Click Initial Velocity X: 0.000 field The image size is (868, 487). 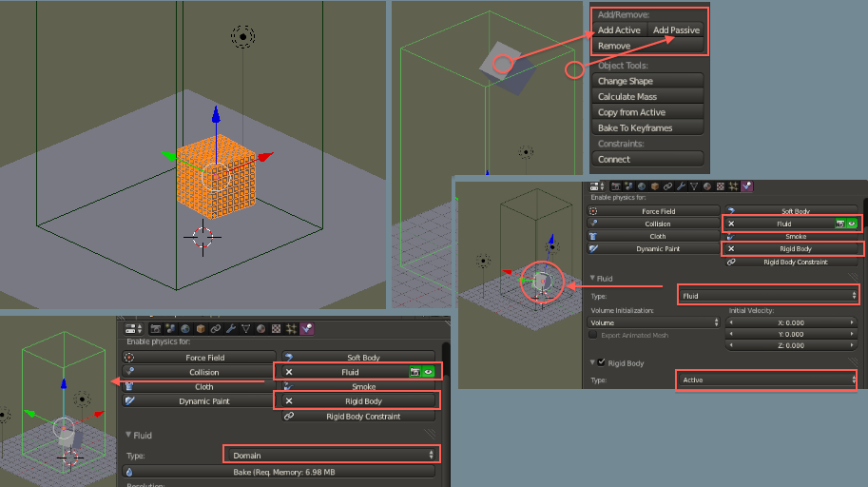(x=791, y=322)
